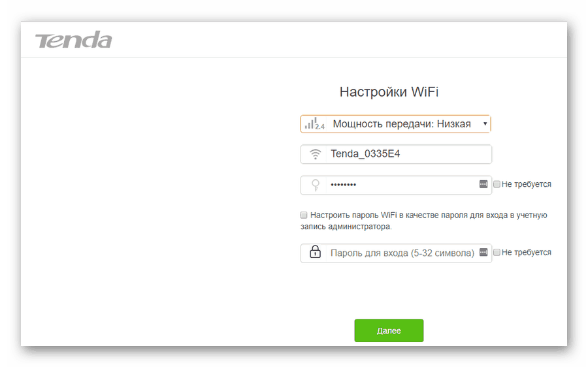Click the "Не требуется" label next to login password
588x367 pixels.
pyautogui.click(x=527, y=253)
